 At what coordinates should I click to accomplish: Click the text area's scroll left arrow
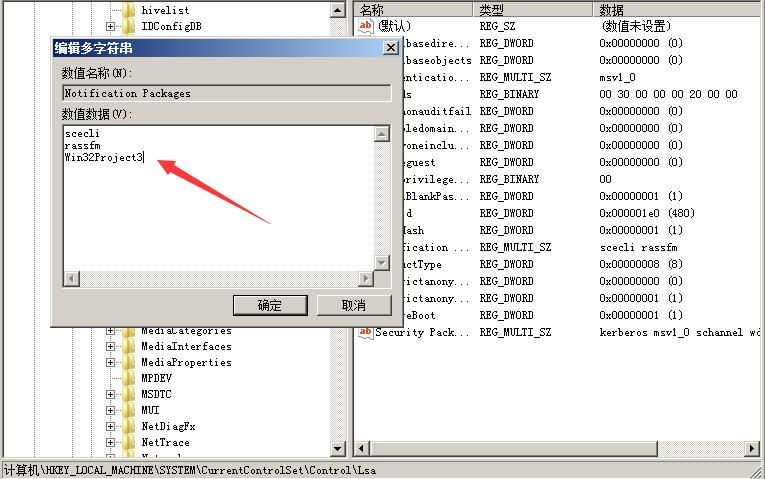tap(71, 279)
